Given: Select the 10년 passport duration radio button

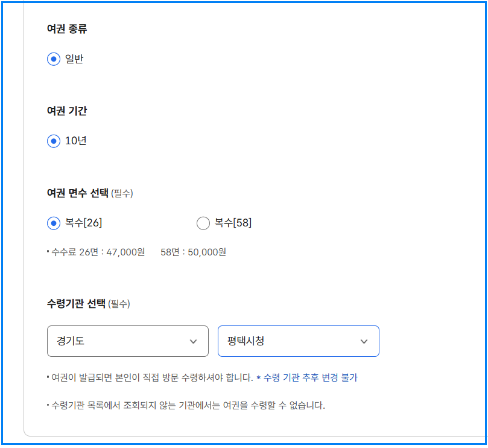Looking at the screenshot, I should [53, 141].
